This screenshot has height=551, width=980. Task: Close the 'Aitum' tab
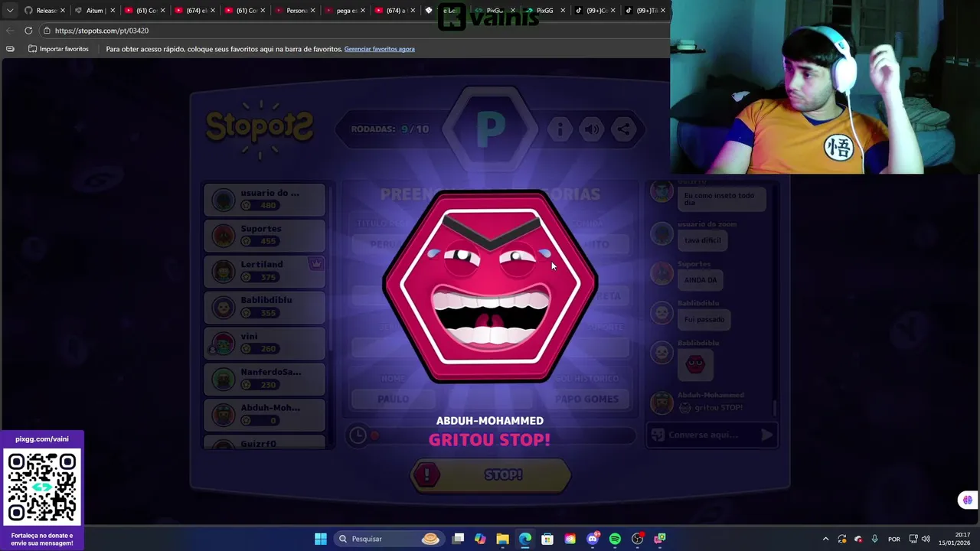point(112,11)
